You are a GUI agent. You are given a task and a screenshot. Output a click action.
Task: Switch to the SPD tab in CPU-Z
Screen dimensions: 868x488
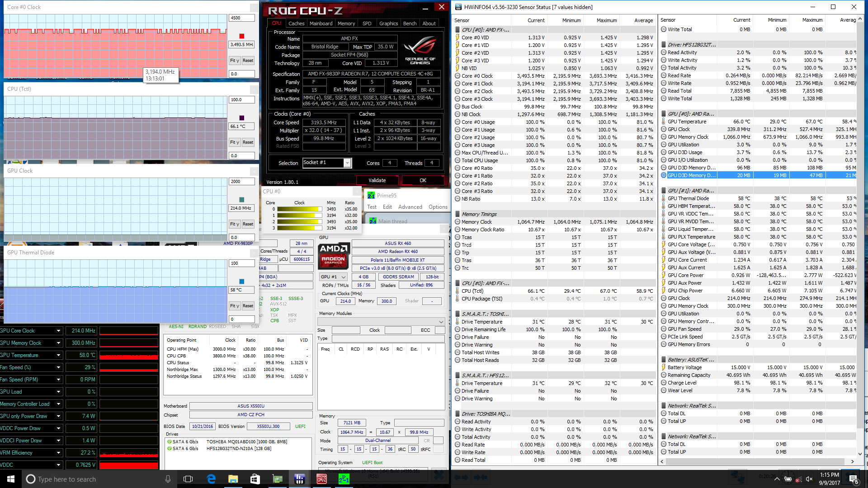point(367,23)
